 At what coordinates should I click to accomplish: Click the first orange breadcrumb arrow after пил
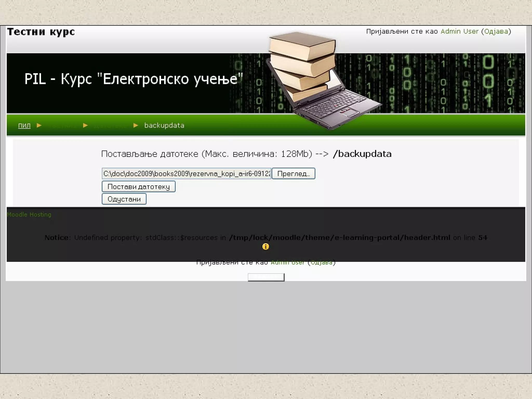point(39,125)
